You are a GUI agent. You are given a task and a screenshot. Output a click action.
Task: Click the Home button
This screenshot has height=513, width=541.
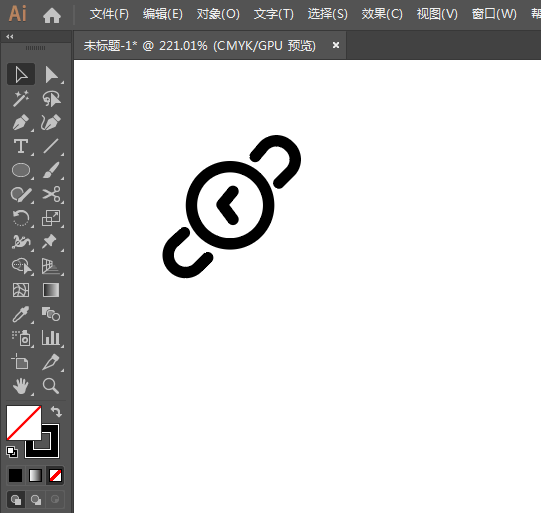pyautogui.click(x=52, y=16)
